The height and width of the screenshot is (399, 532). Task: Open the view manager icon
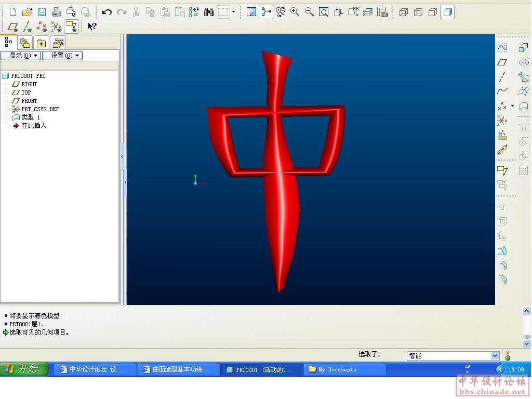tap(382, 12)
